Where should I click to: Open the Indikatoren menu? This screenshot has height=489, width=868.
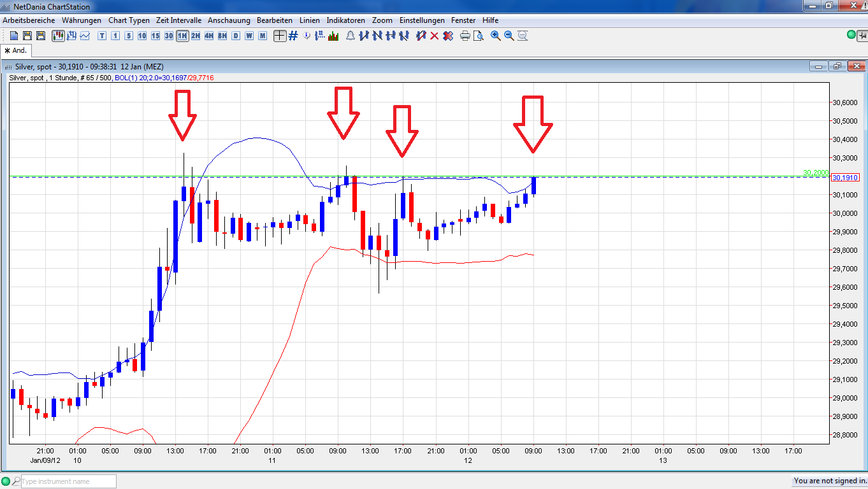pos(345,20)
